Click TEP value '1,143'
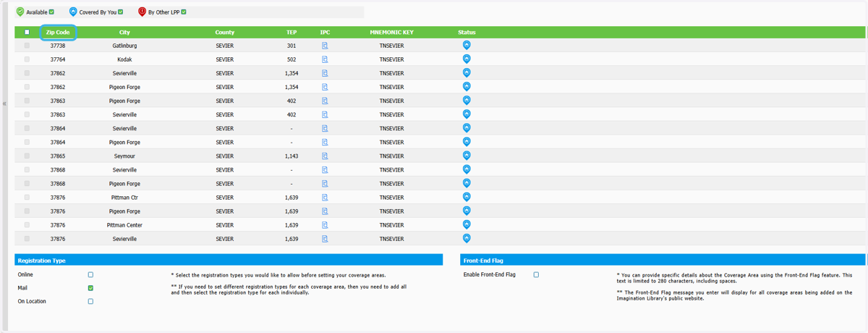 point(292,156)
